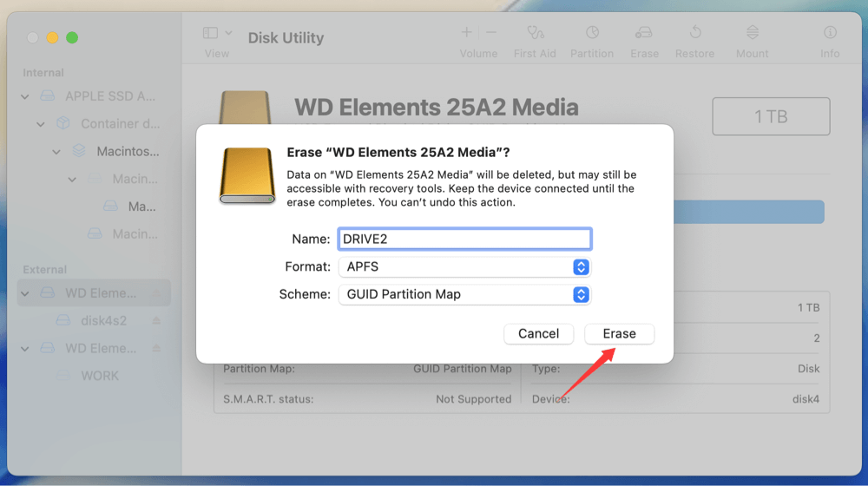Click the yellow minimize window button
868x486 pixels.
coord(52,37)
